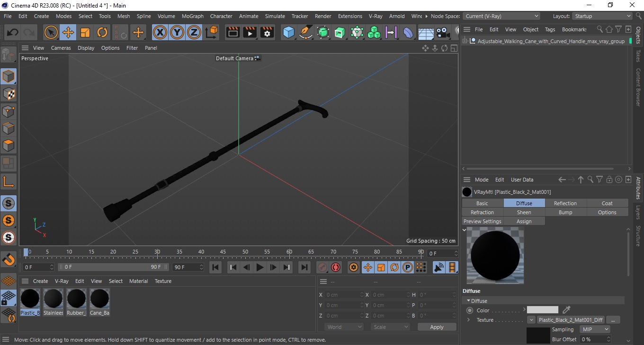Click the Apply button

(437, 327)
